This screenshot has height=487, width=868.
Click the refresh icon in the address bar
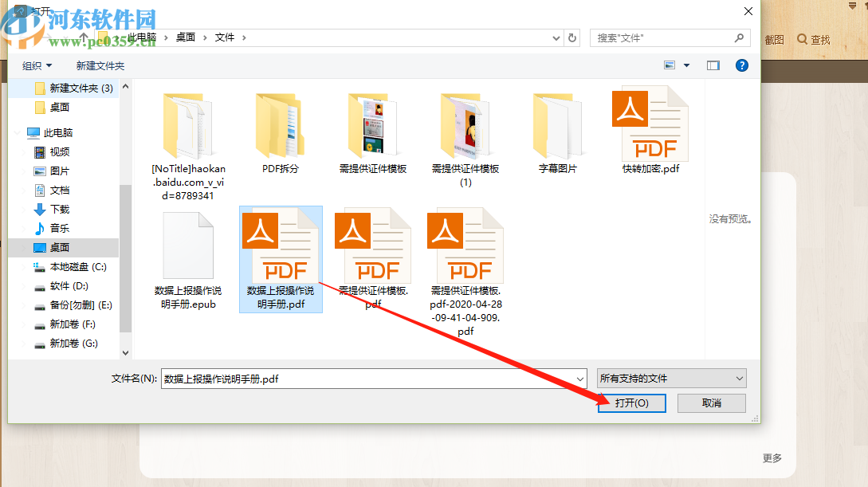(571, 37)
